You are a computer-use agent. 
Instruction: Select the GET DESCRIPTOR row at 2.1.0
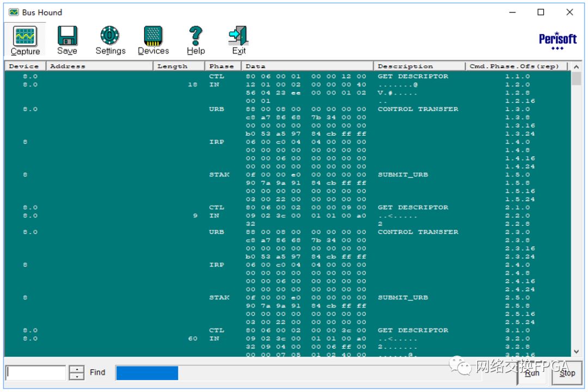(287, 207)
